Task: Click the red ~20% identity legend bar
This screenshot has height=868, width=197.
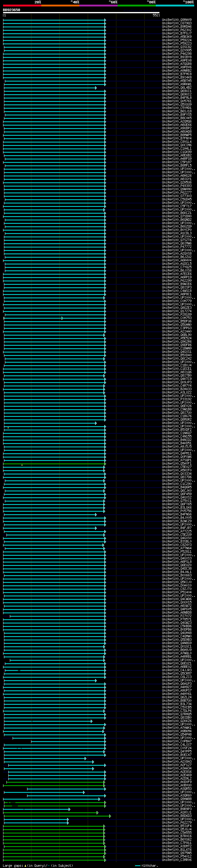Action: click(x=22, y=6)
